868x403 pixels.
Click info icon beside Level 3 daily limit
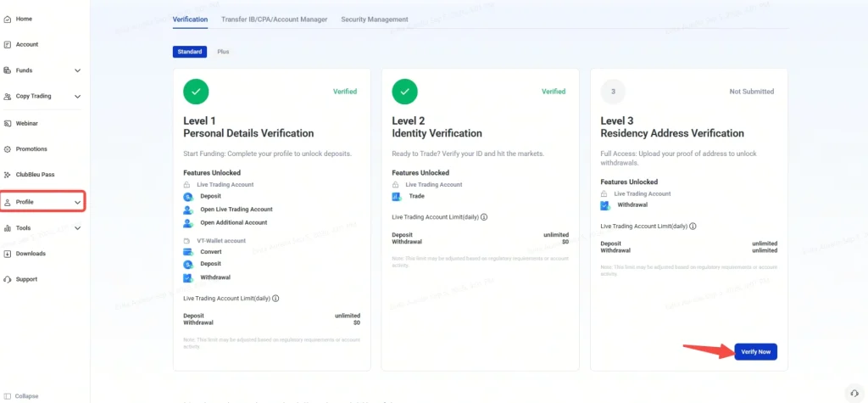tap(693, 227)
